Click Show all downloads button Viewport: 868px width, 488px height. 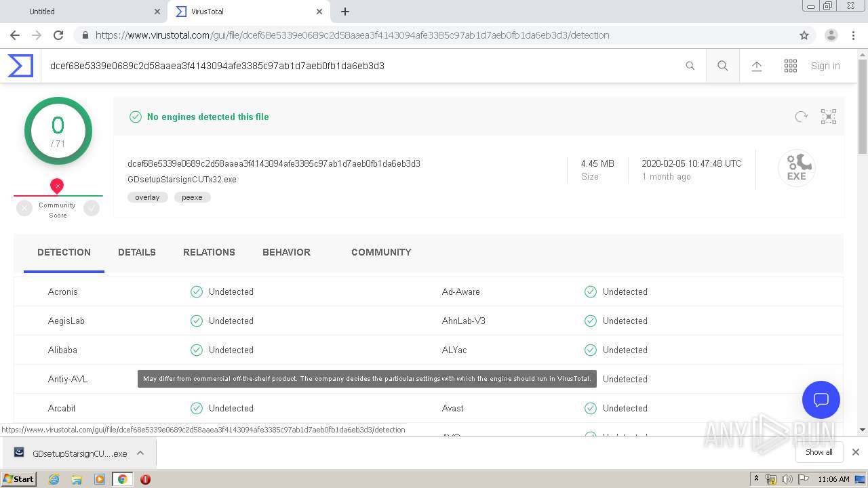pos(818,452)
